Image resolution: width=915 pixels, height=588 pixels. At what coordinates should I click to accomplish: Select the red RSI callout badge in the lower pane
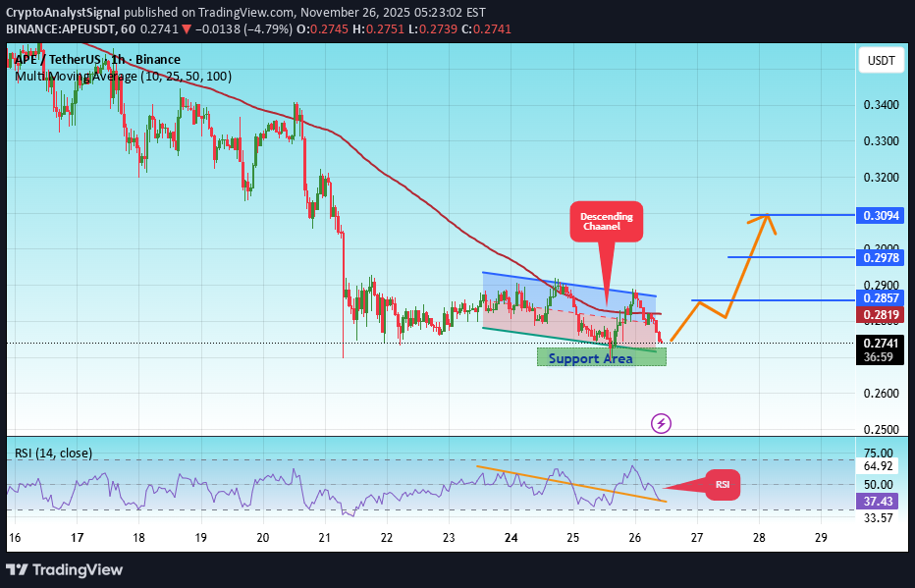723,484
